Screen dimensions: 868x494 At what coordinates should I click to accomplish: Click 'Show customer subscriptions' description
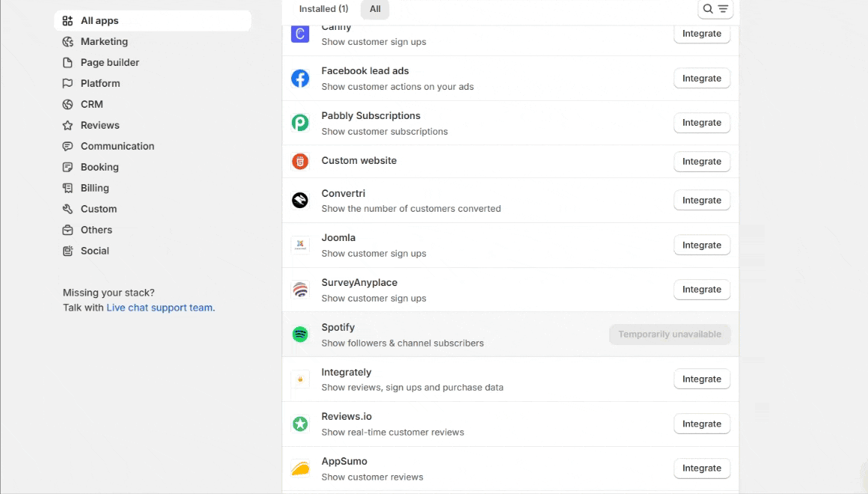click(385, 131)
